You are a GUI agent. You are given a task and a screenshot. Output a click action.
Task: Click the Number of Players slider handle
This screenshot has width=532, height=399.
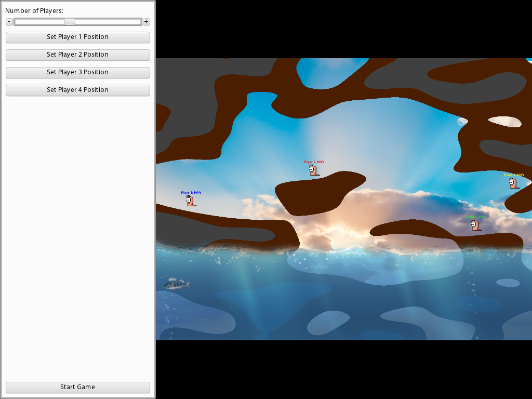pyautogui.click(x=69, y=22)
